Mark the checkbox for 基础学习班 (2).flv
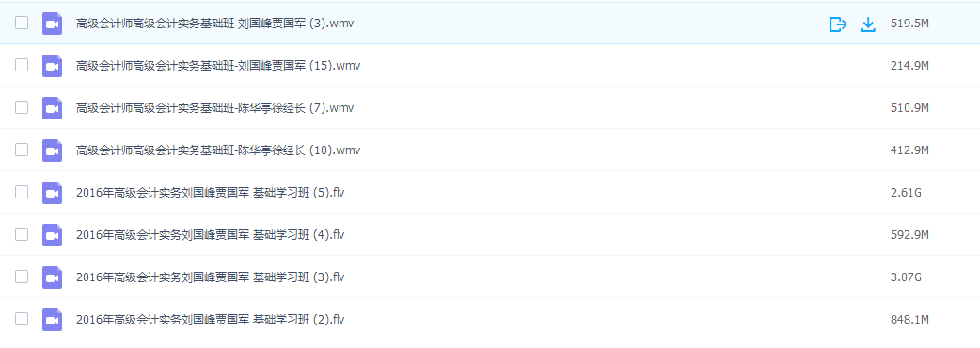 pyautogui.click(x=22, y=319)
